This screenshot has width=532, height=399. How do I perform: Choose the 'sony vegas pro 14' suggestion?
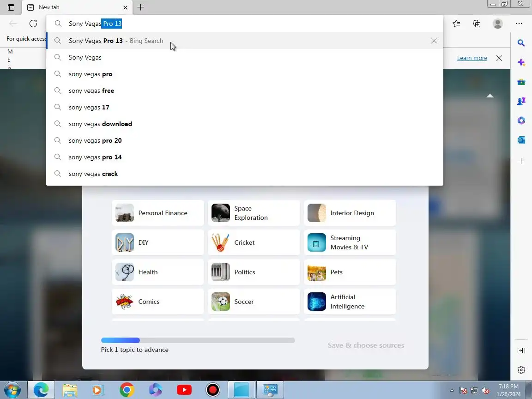(245, 157)
